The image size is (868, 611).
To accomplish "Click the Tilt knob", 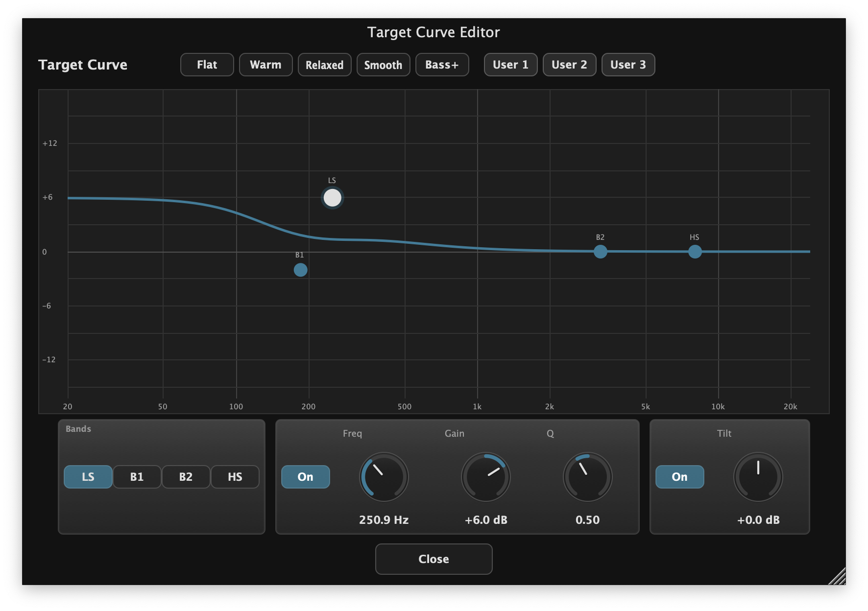I will coord(758,477).
